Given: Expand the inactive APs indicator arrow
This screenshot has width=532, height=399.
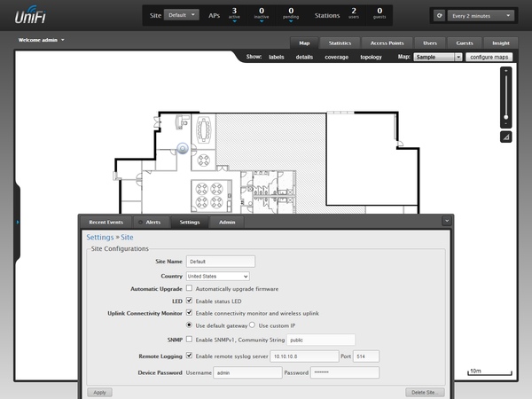Looking at the screenshot, I should tap(262, 21).
